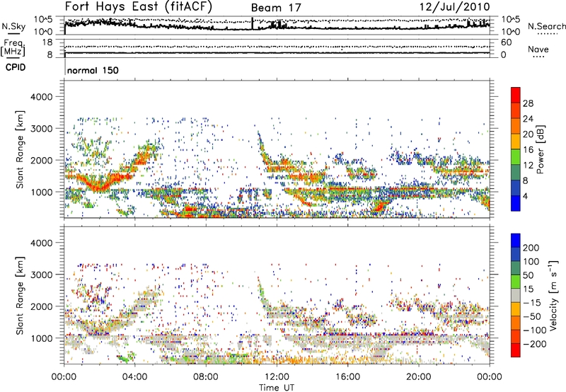The width and height of the screenshot is (566, 392).
Task: Click the date '12/Jul/2010'
Action: click(x=454, y=6)
